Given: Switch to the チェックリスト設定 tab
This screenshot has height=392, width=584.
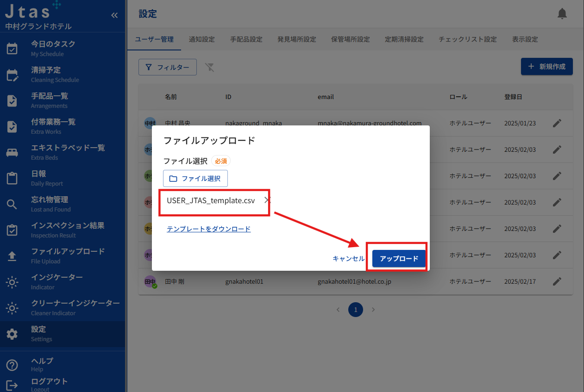Looking at the screenshot, I should [x=468, y=39].
